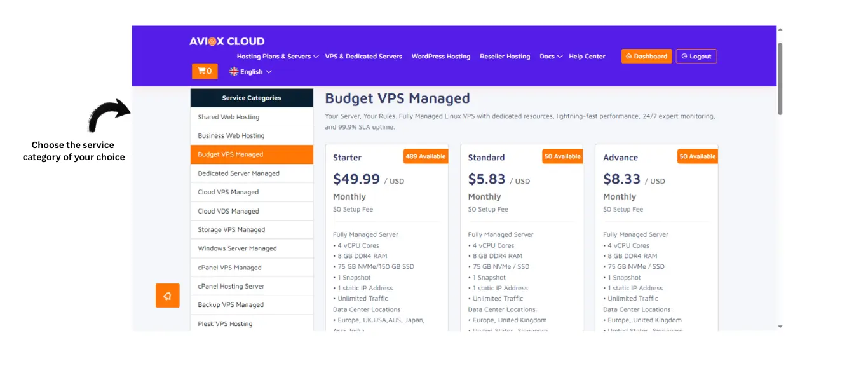Select Dedicated Server Managed category

[238, 173]
